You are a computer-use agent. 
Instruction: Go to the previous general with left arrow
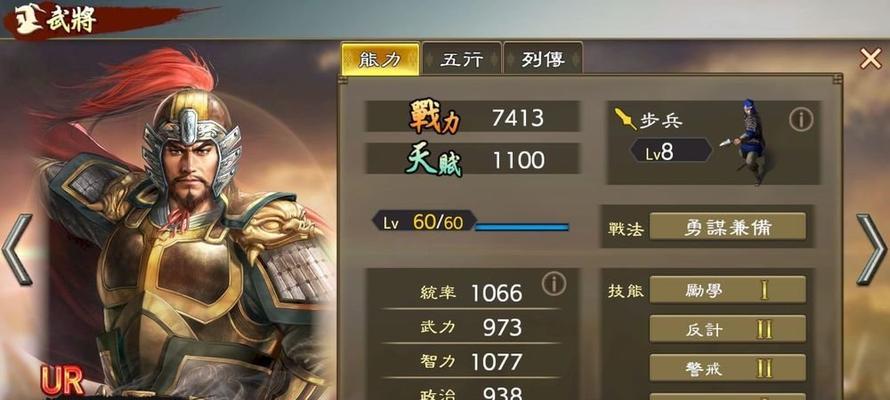coord(18,249)
